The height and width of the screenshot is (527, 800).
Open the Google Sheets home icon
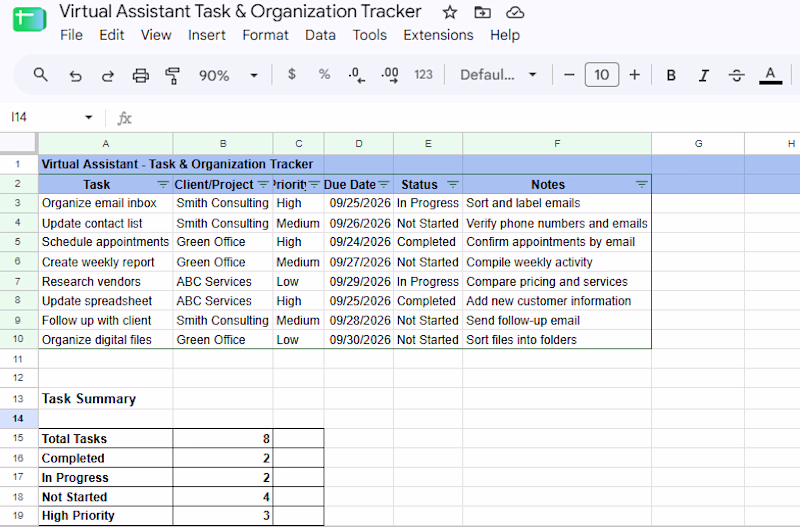click(30, 19)
